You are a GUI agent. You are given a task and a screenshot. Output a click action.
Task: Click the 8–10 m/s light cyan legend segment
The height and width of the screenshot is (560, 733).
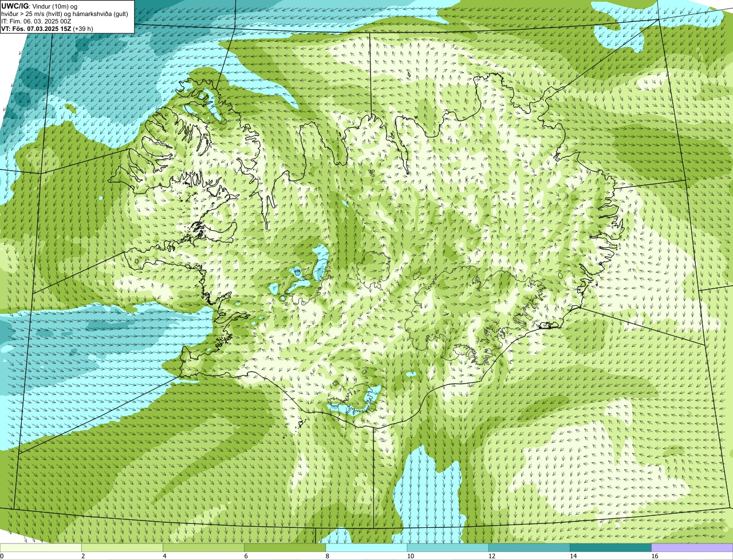click(x=366, y=547)
